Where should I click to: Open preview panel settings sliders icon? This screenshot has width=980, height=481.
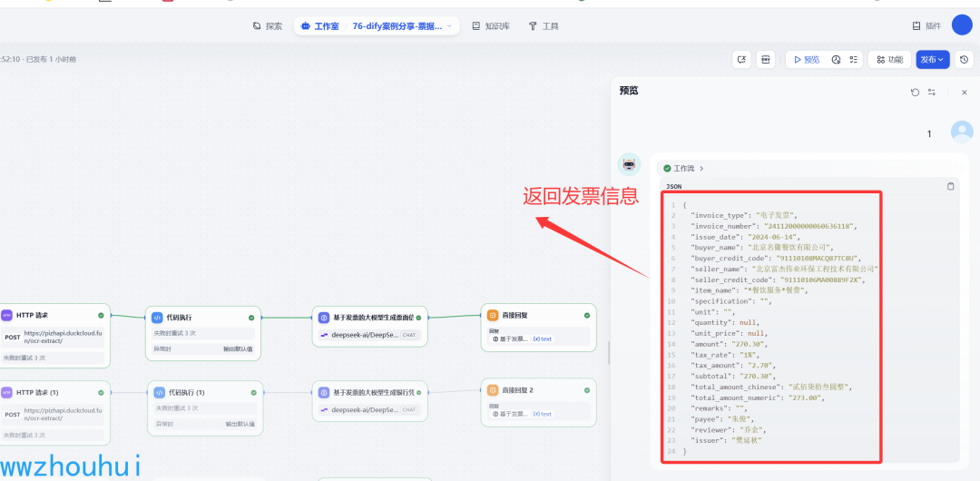tap(932, 92)
